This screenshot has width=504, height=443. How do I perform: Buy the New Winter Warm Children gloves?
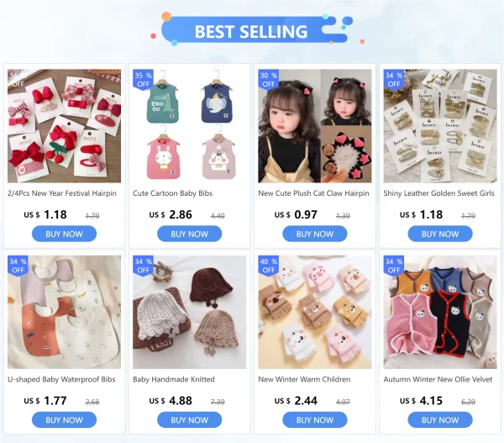[315, 420]
